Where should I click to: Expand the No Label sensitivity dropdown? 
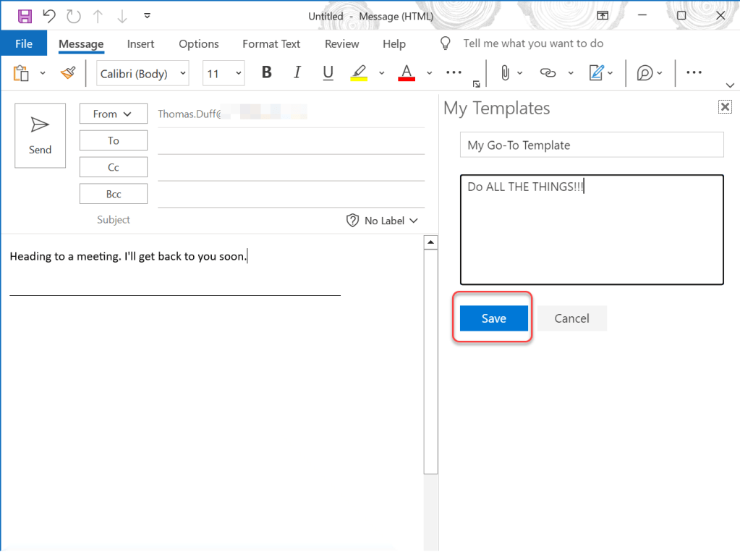(x=383, y=221)
